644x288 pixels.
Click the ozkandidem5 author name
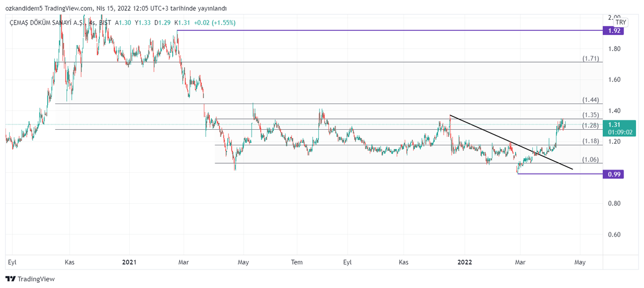coord(24,9)
